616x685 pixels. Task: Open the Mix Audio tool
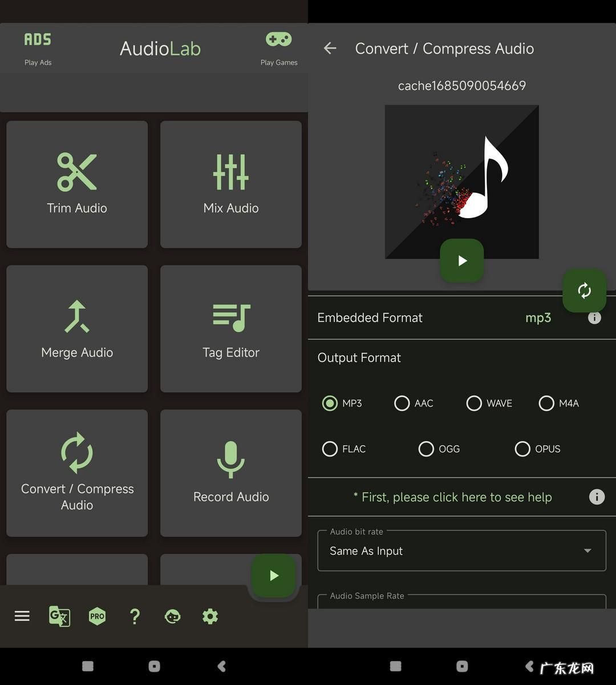(x=231, y=184)
